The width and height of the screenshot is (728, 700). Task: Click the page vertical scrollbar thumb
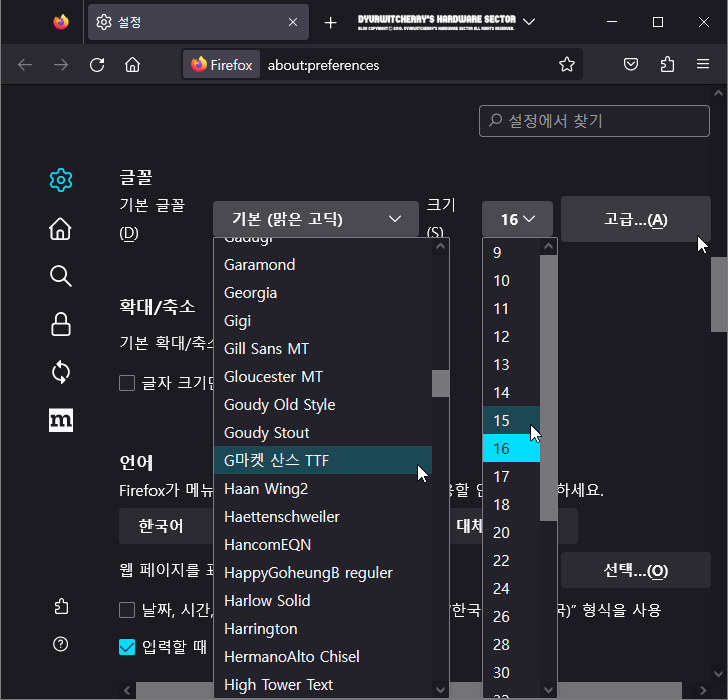719,294
